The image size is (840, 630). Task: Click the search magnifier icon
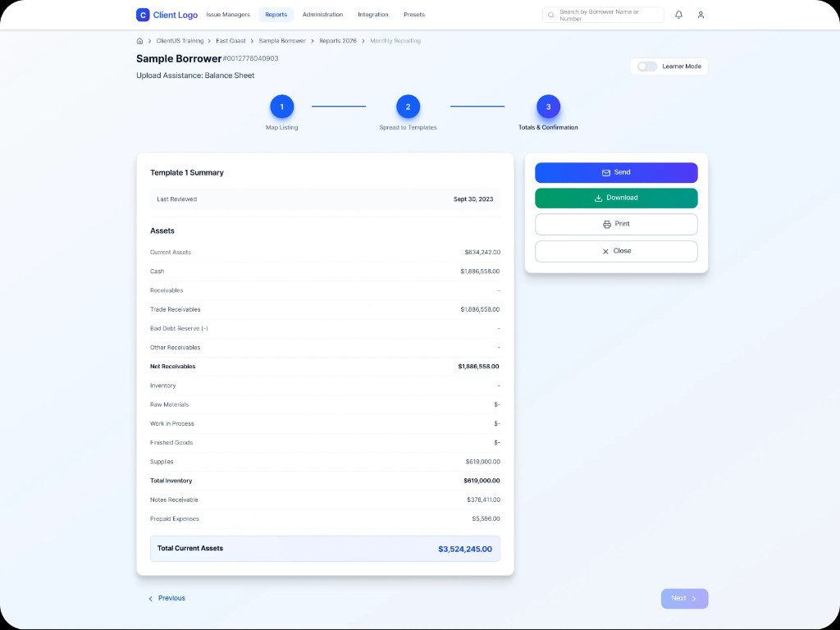click(x=550, y=15)
